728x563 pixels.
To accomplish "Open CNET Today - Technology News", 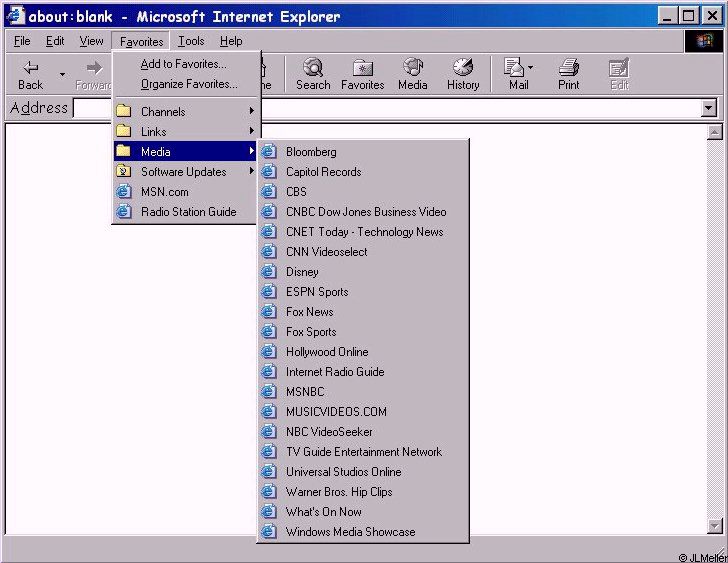I will pyautogui.click(x=363, y=231).
